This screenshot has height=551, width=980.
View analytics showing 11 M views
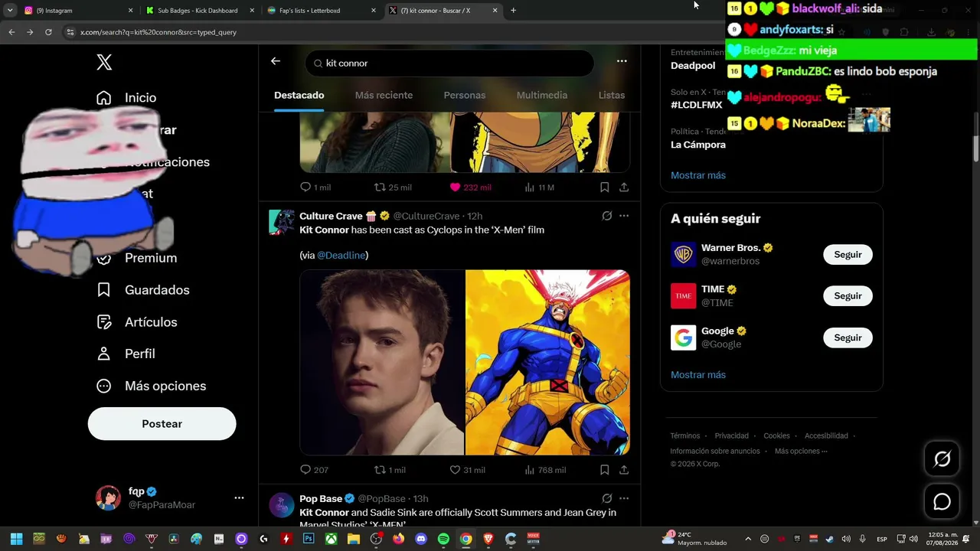click(539, 187)
